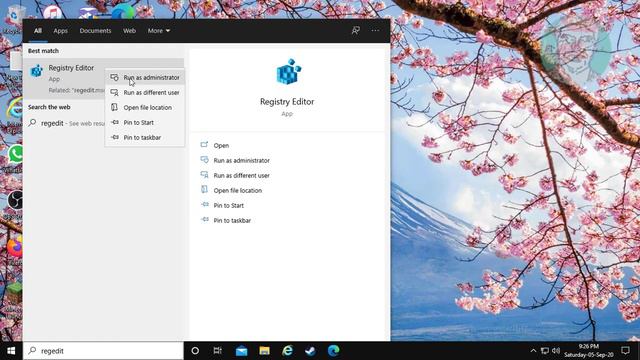Open the notification action center

pos(625,351)
